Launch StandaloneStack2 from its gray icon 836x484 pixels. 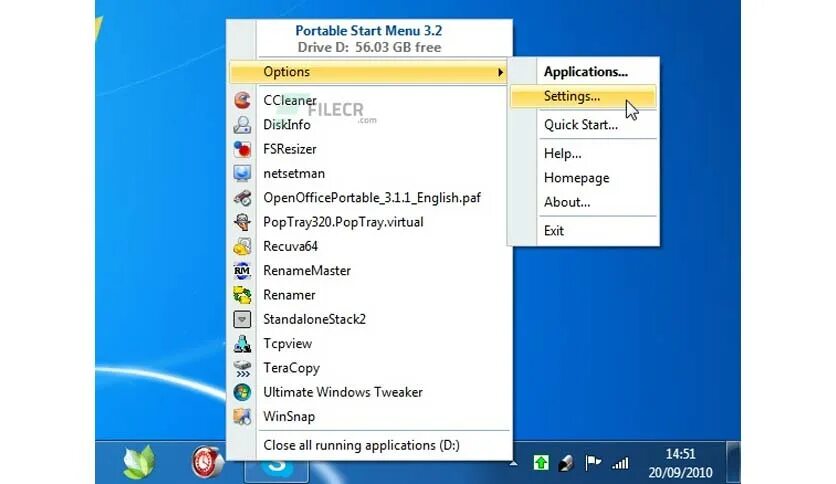coord(242,319)
